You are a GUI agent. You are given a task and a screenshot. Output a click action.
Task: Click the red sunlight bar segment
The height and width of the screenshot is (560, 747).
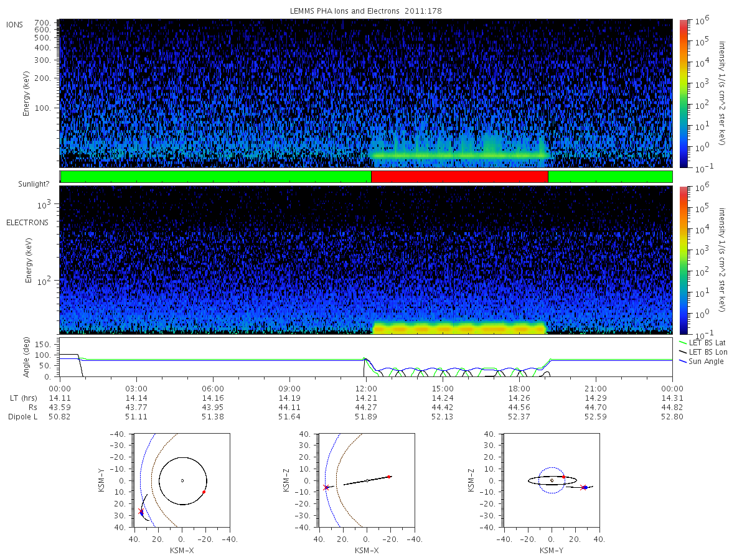(x=459, y=177)
